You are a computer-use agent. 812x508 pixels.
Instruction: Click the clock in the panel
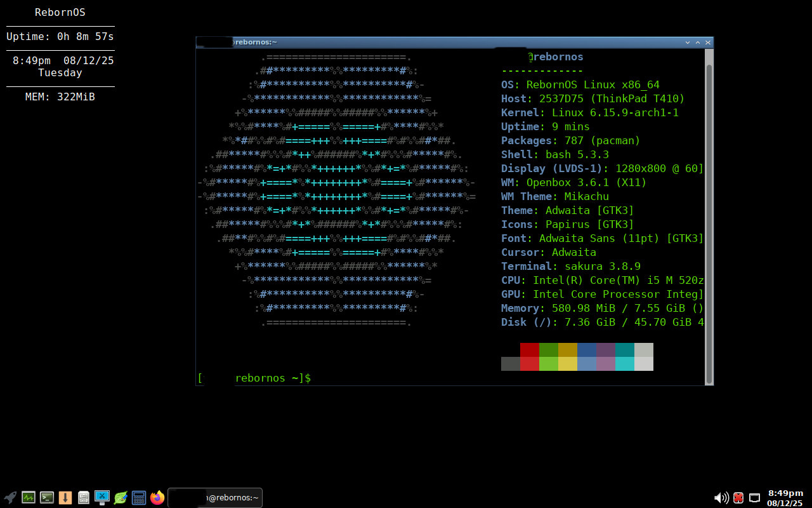(785, 498)
